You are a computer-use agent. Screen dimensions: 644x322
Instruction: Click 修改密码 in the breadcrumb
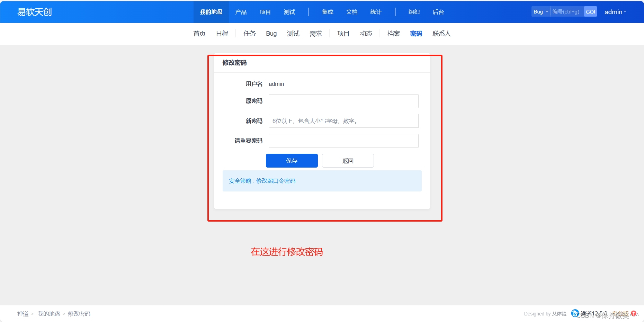(x=79, y=314)
